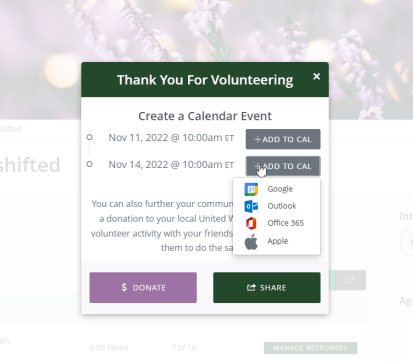Screen dimensions: 413x361
Task: Click the dollar sign icon on Donate
Action: tap(124, 287)
